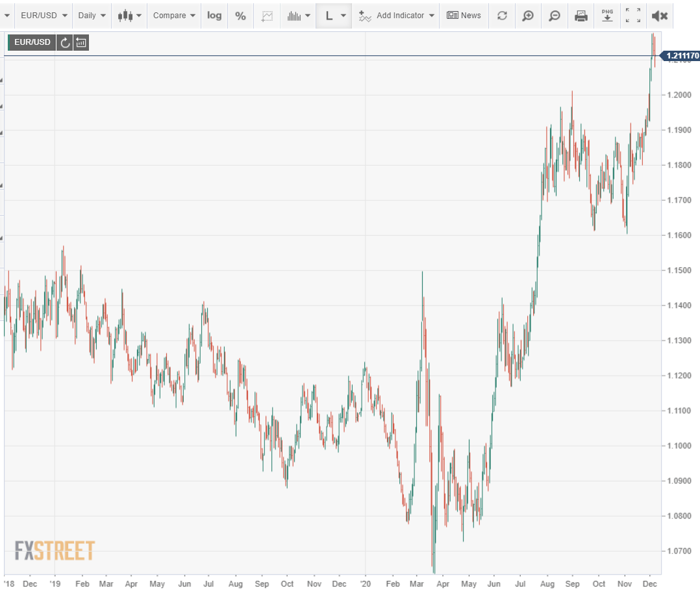700x590 pixels.
Task: Click the '19 label on time axis
Action: [55, 584]
